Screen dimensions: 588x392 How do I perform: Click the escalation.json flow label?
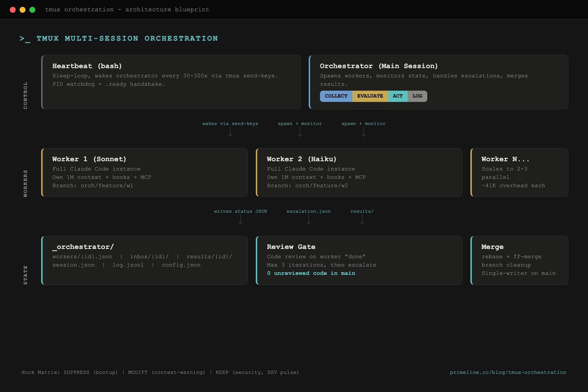pyautogui.click(x=309, y=211)
